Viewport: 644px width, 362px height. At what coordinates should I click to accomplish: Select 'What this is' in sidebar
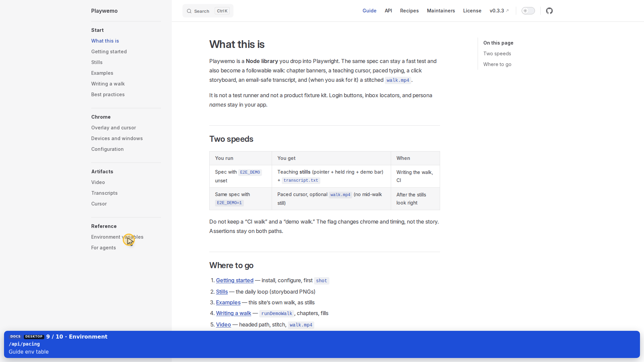point(105,41)
